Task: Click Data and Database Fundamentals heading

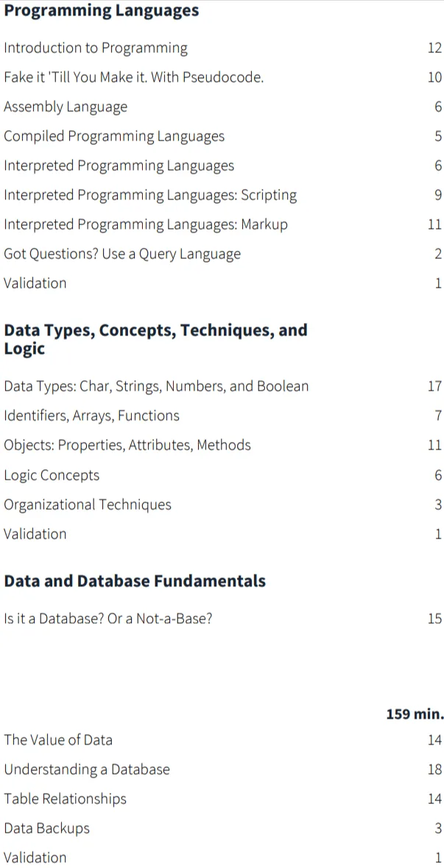Action: tap(135, 580)
